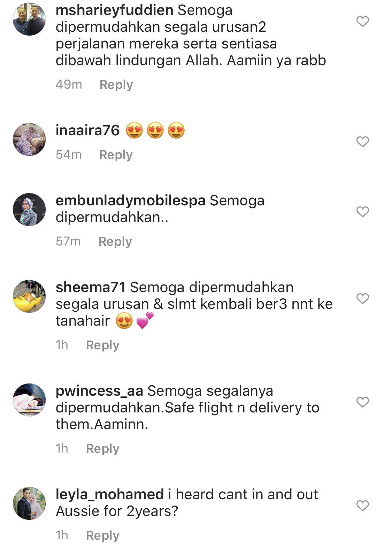The height and width of the screenshot is (547, 392).
Task: Open msharieyfuddien's profile picture
Action: coord(29,19)
